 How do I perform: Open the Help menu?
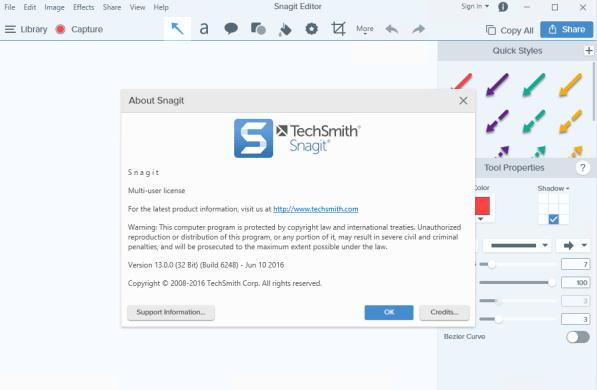click(161, 7)
